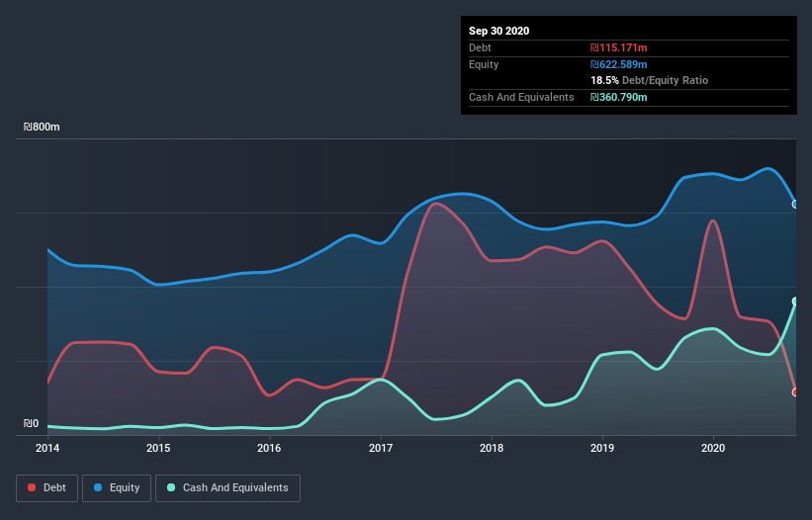Viewport: 812px width, 520px height.
Task: Click the Sep 30 2020 tooltip date
Action: click(x=498, y=31)
